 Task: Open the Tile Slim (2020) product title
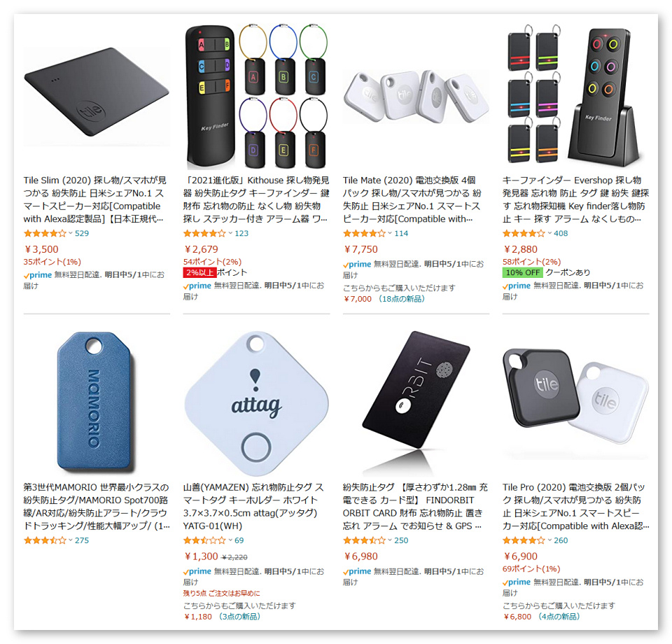click(95, 199)
